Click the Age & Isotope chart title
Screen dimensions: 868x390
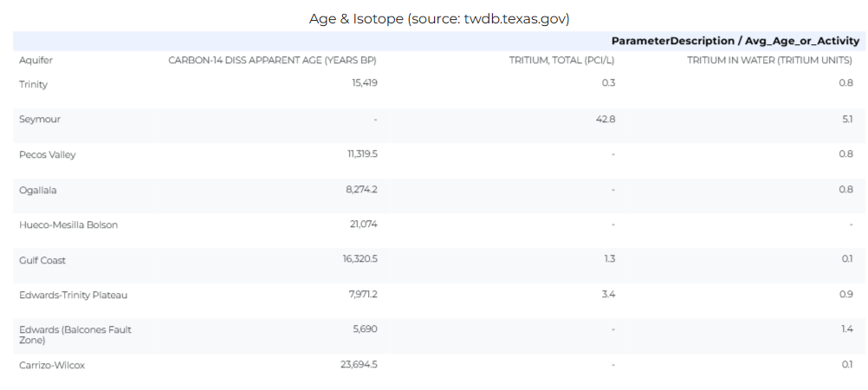(439, 18)
